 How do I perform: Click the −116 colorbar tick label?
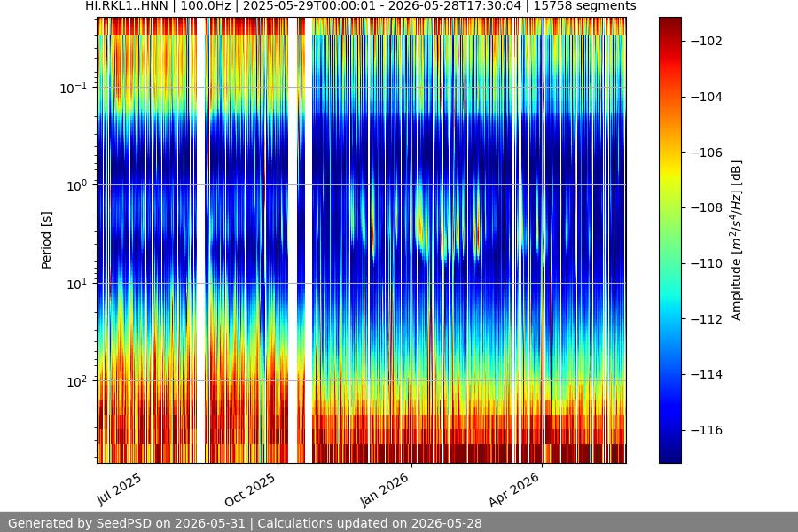[x=707, y=430]
